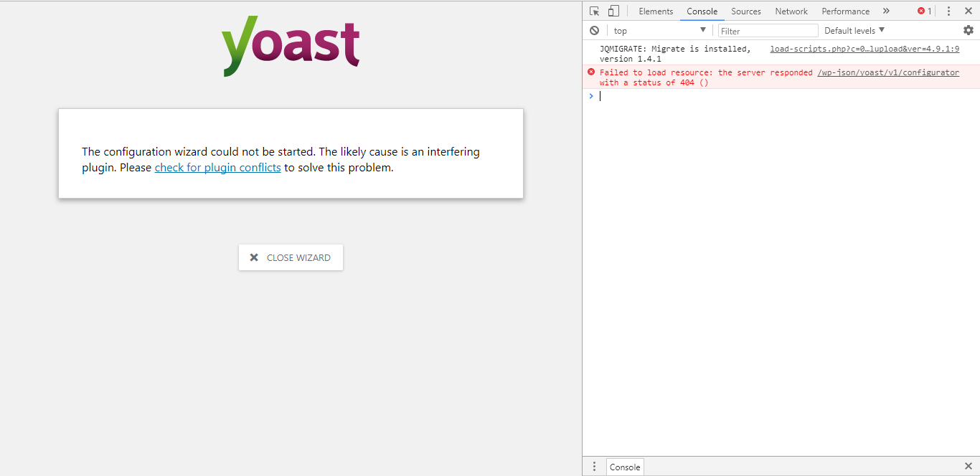The width and height of the screenshot is (980, 476).
Task: Toggle the device toolbar icon
Action: (x=613, y=11)
